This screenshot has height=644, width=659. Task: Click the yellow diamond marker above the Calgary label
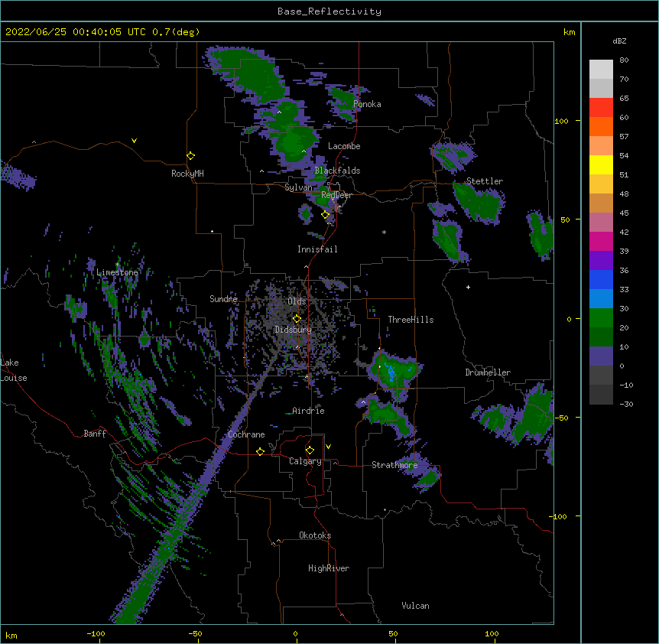[x=310, y=450]
